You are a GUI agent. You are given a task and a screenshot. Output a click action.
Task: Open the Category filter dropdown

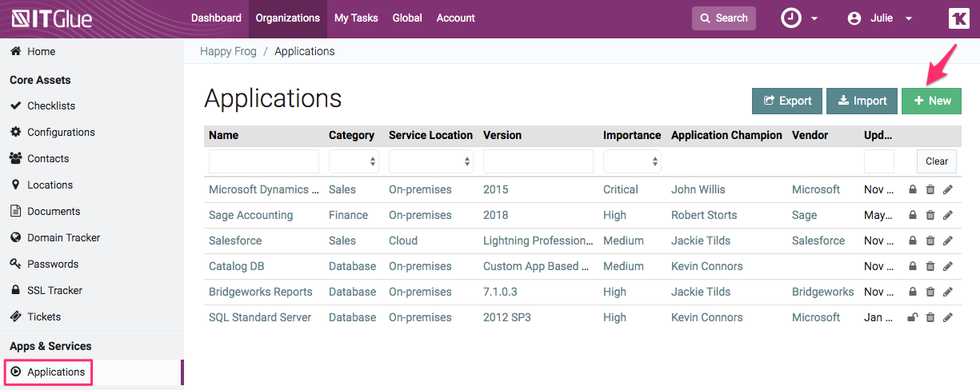coord(354,161)
